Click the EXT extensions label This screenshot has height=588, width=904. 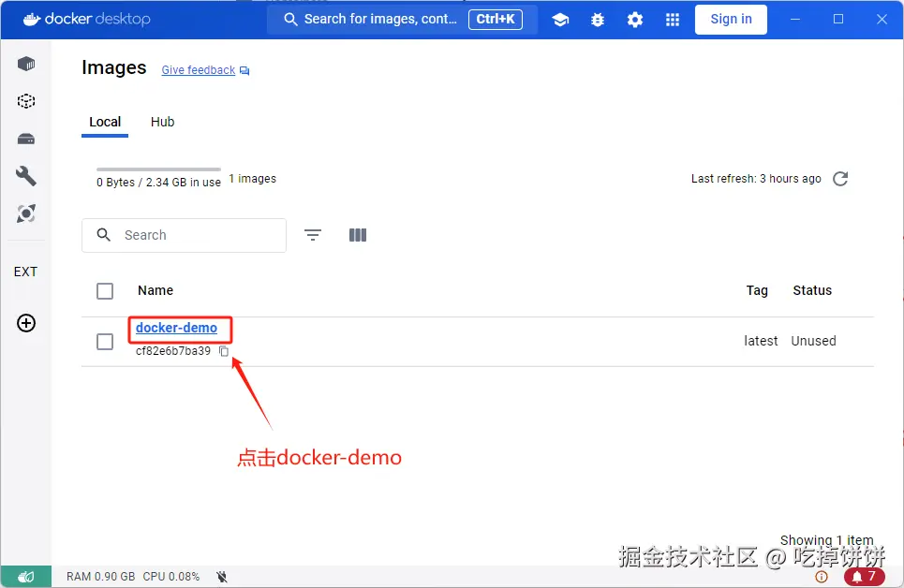(25, 272)
